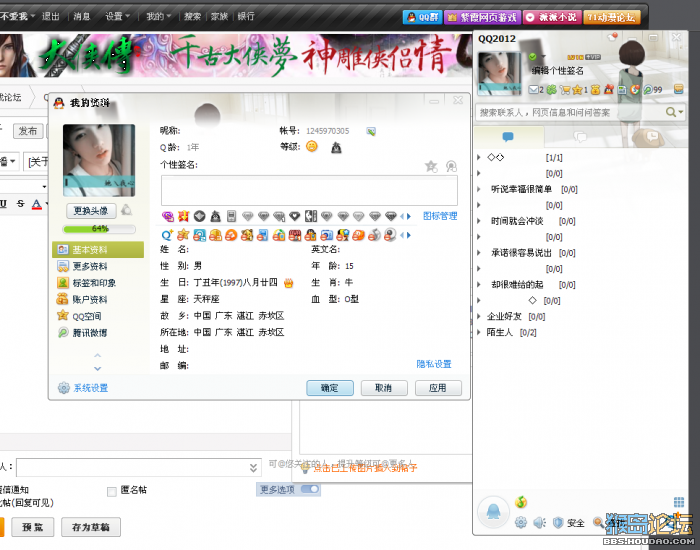
Task: Open QQ online status dropdown arrow
Action: coord(544,57)
